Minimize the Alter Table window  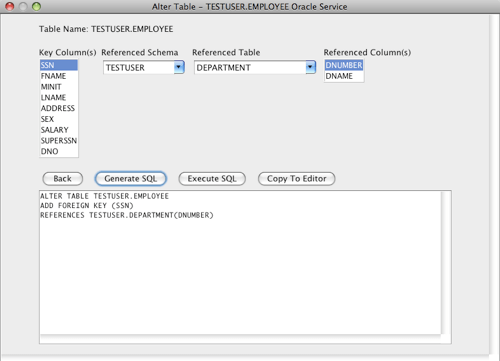[23, 6]
